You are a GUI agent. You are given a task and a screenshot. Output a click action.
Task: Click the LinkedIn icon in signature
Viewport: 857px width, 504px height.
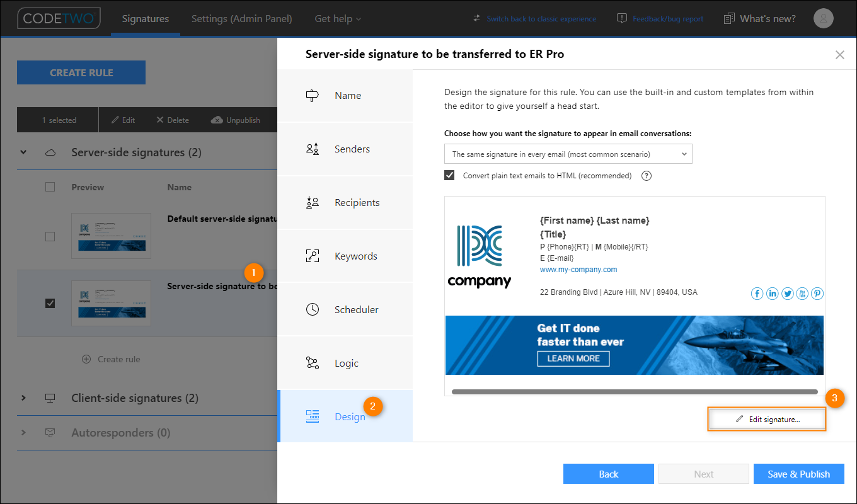(x=772, y=294)
